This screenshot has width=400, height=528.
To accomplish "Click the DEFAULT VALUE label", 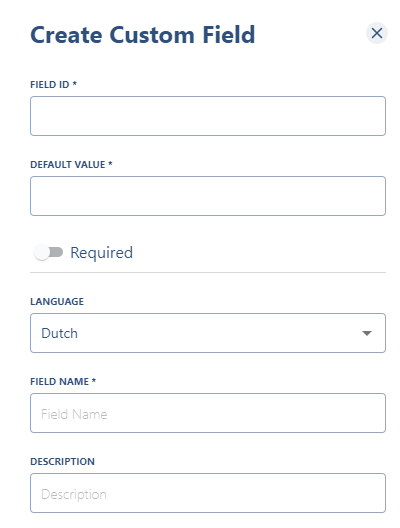I will pyautogui.click(x=68, y=165).
